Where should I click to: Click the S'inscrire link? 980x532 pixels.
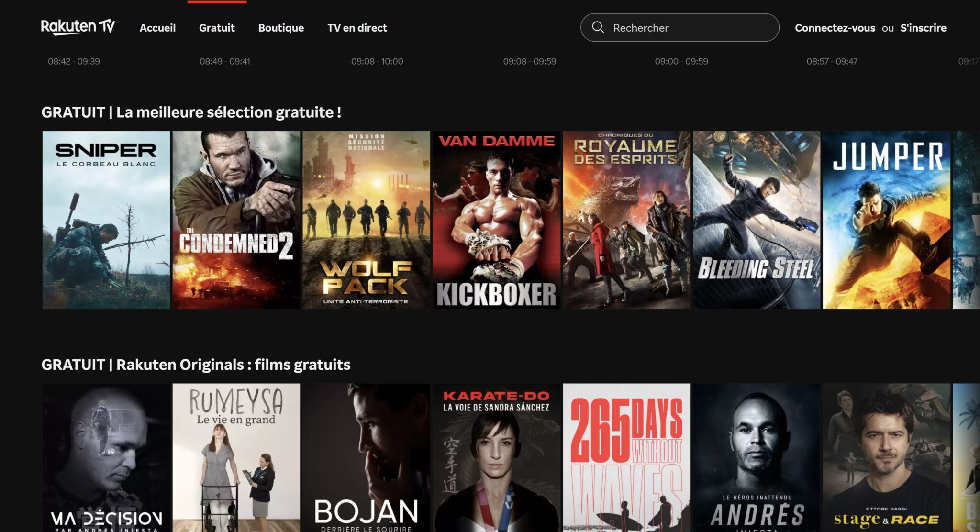[x=923, y=28]
